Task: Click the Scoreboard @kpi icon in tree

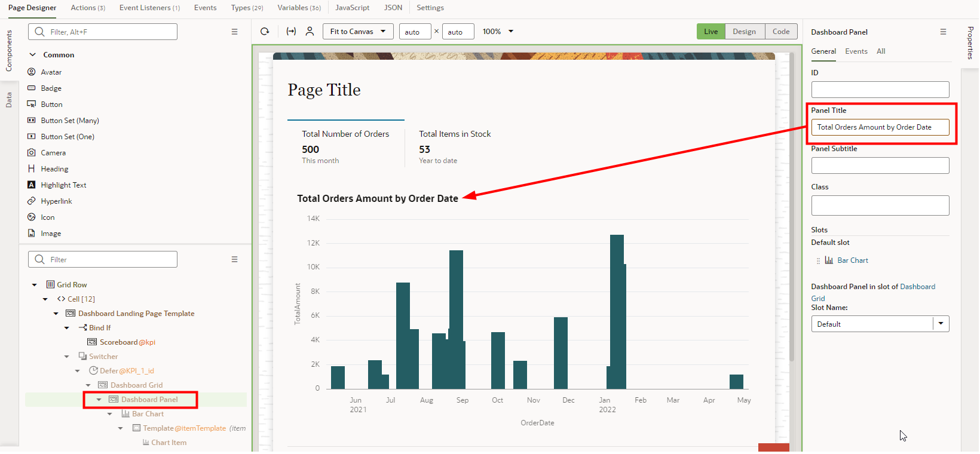Action: click(x=92, y=342)
